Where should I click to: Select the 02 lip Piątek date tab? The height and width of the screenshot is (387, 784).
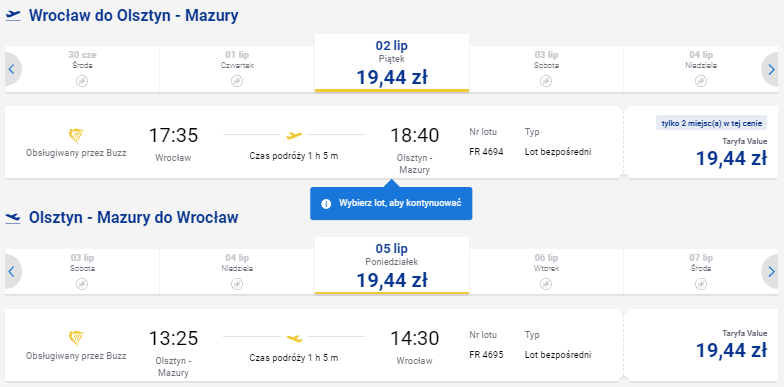tap(392, 63)
